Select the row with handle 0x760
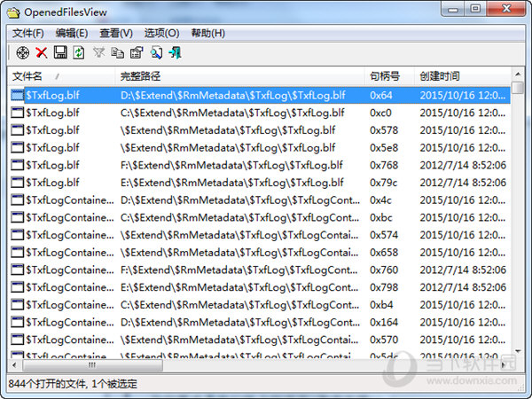The image size is (532, 399). tap(260, 270)
